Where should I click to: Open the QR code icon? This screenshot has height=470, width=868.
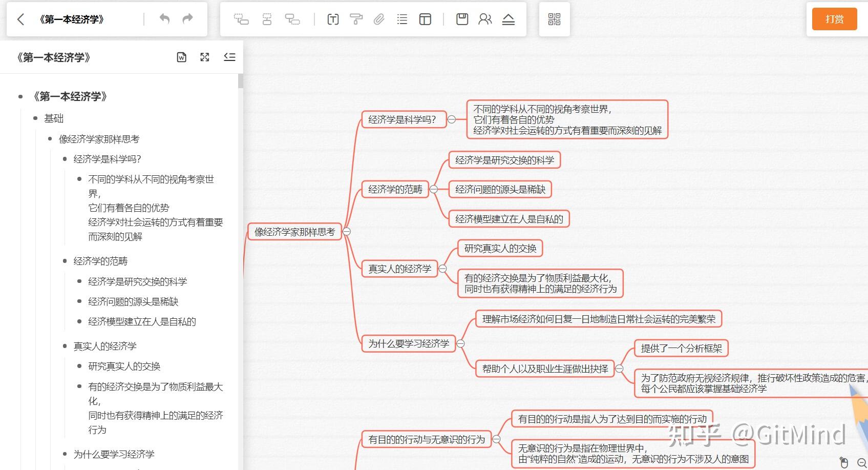(x=554, y=19)
